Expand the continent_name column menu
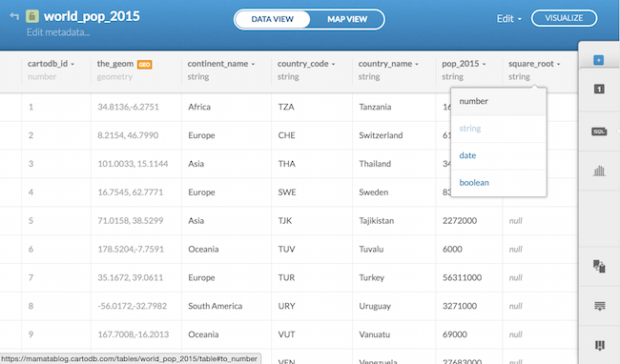The height and width of the screenshot is (364, 620). point(253,64)
